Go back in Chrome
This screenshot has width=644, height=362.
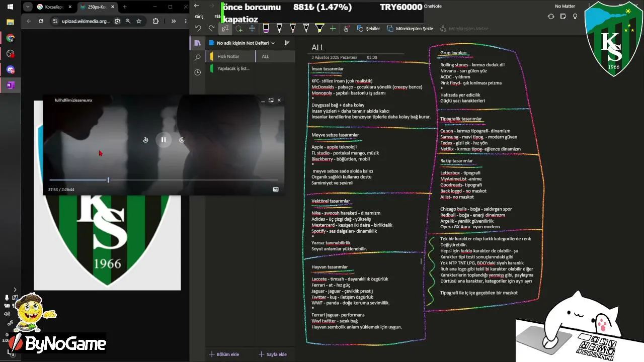point(29,21)
